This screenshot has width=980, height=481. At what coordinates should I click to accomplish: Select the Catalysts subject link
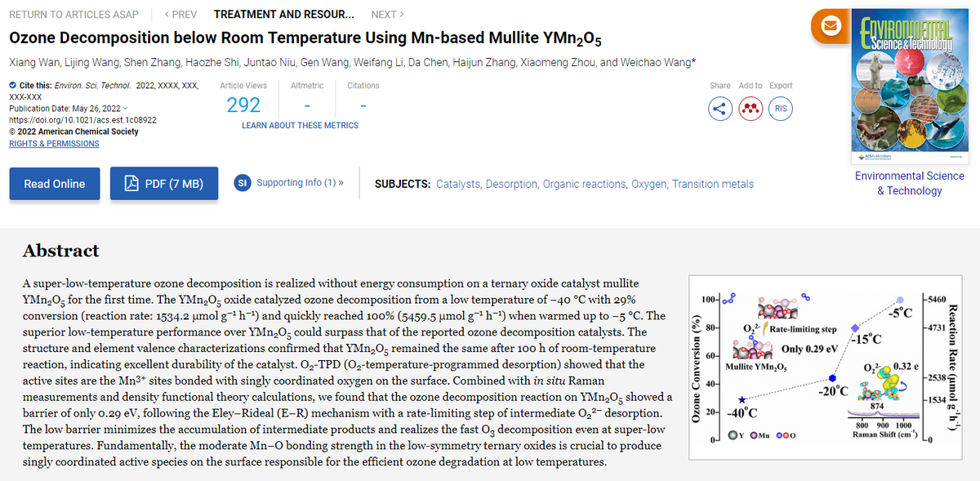(x=458, y=184)
